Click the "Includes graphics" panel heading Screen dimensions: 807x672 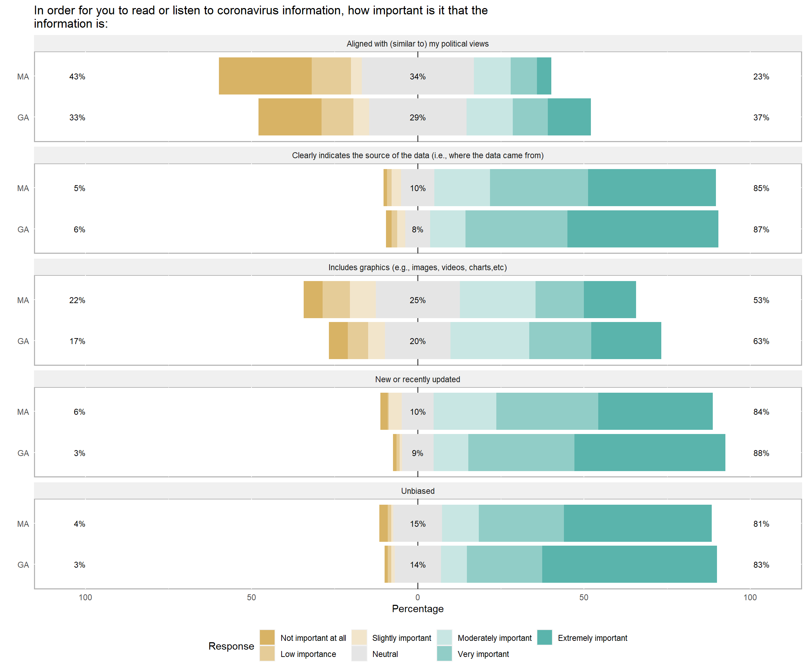(x=418, y=267)
